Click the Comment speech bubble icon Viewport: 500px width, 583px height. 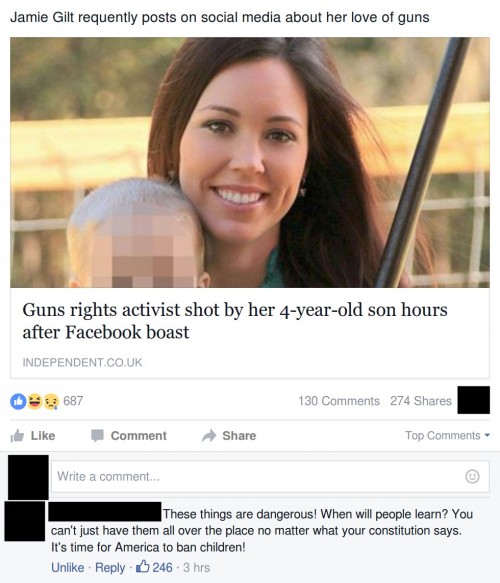click(x=97, y=435)
